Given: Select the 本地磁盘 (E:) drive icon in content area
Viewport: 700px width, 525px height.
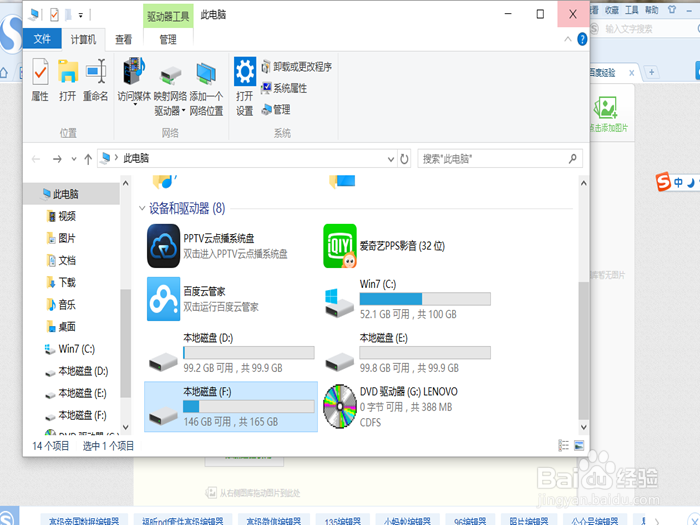Looking at the screenshot, I should (340, 362).
